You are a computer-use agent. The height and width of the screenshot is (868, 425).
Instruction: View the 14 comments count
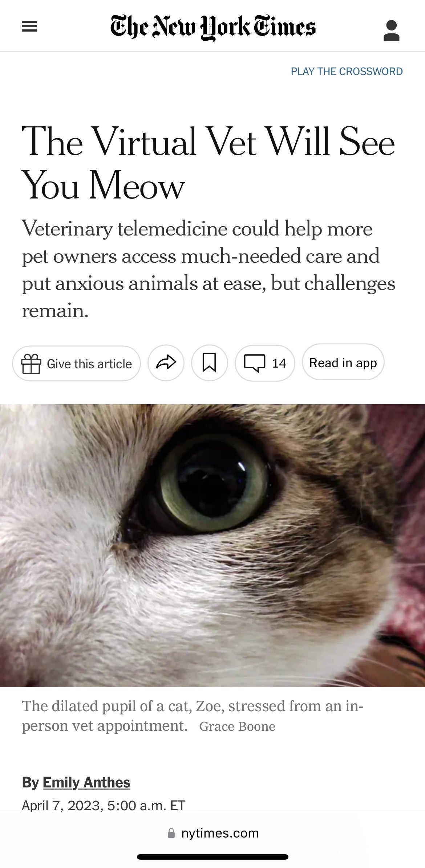point(279,363)
